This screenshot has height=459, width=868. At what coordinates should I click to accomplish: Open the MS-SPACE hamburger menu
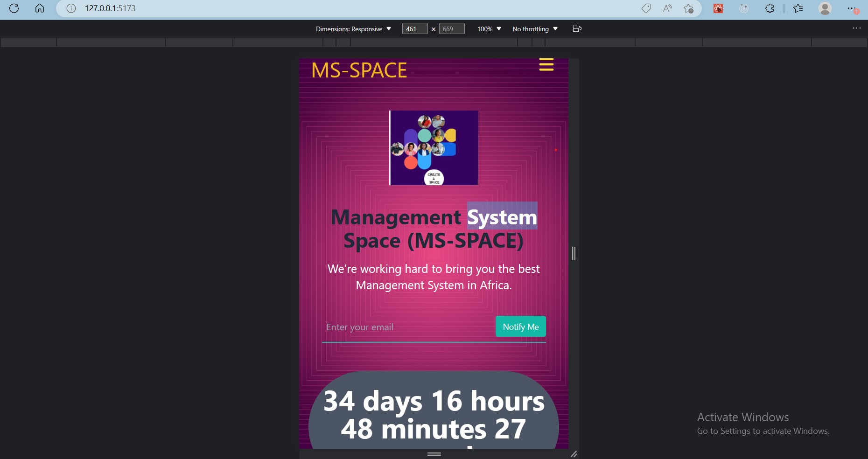546,65
